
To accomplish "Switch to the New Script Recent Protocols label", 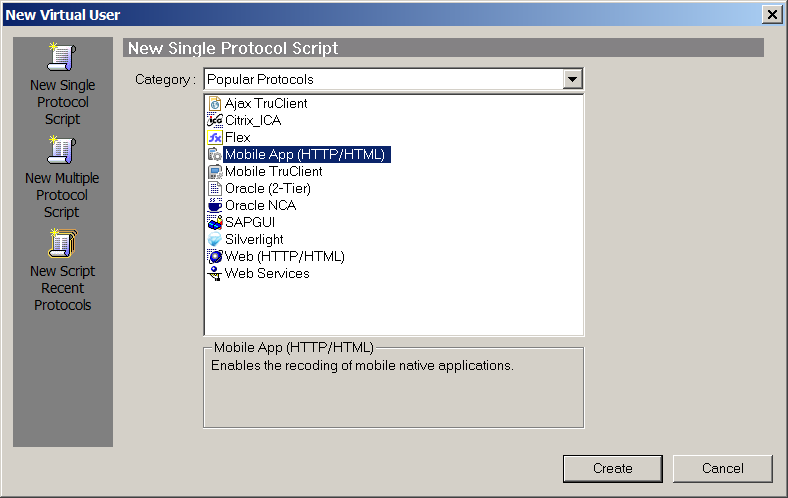I will [62, 288].
